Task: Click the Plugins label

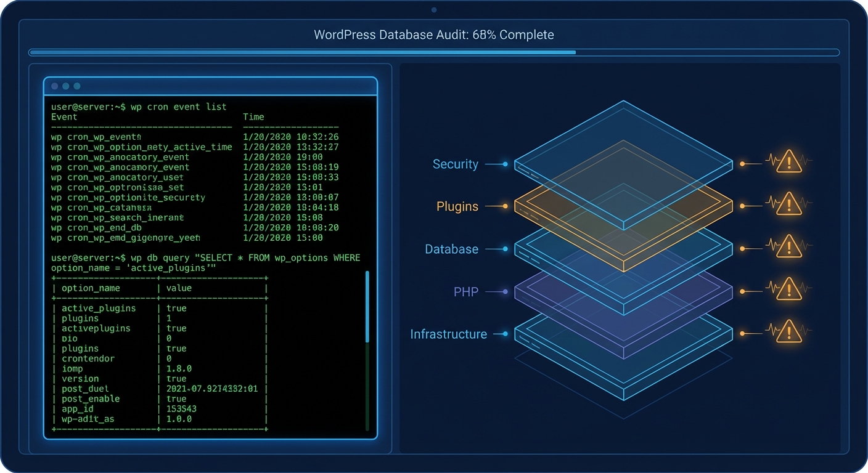Action: point(457,207)
